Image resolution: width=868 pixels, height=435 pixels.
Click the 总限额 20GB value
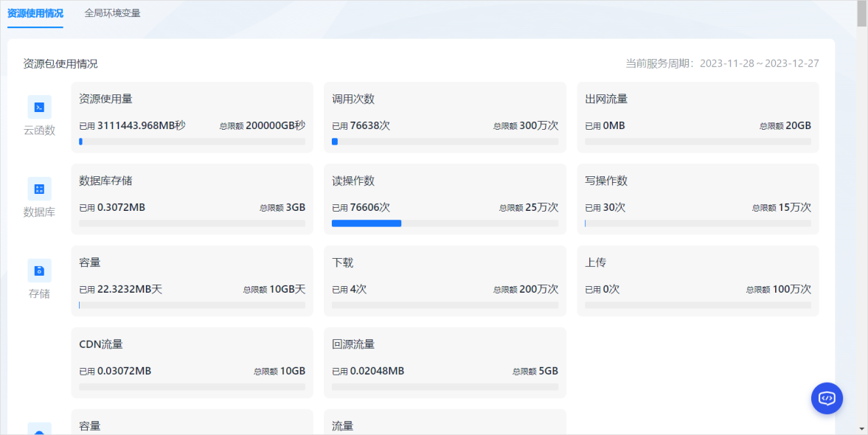point(785,125)
